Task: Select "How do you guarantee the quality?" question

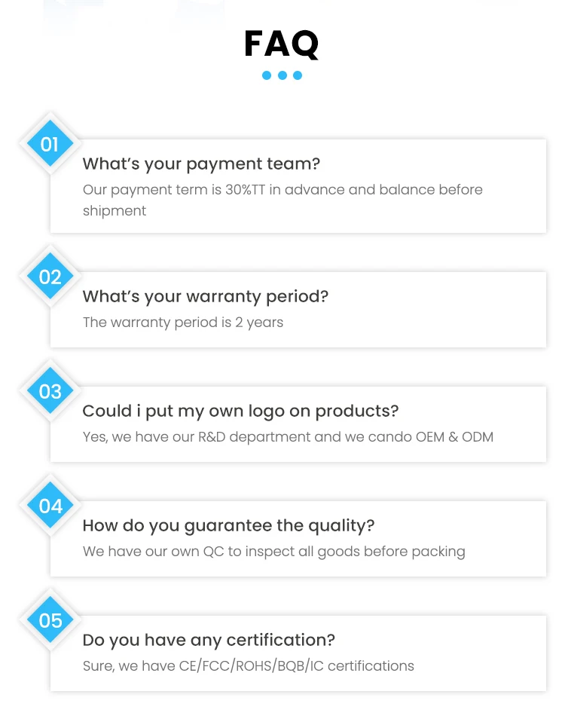Action: [228, 525]
